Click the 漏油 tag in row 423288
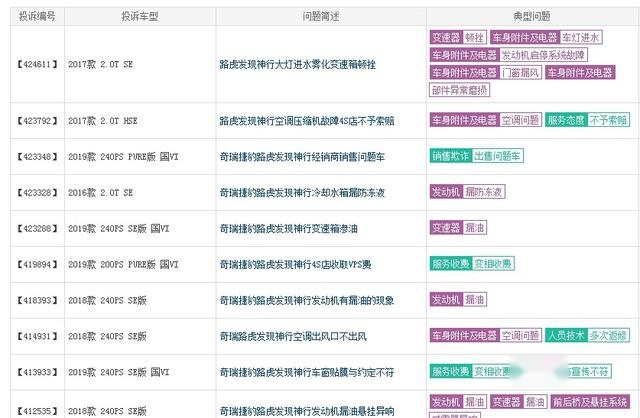The image size is (640, 418). tap(475, 228)
